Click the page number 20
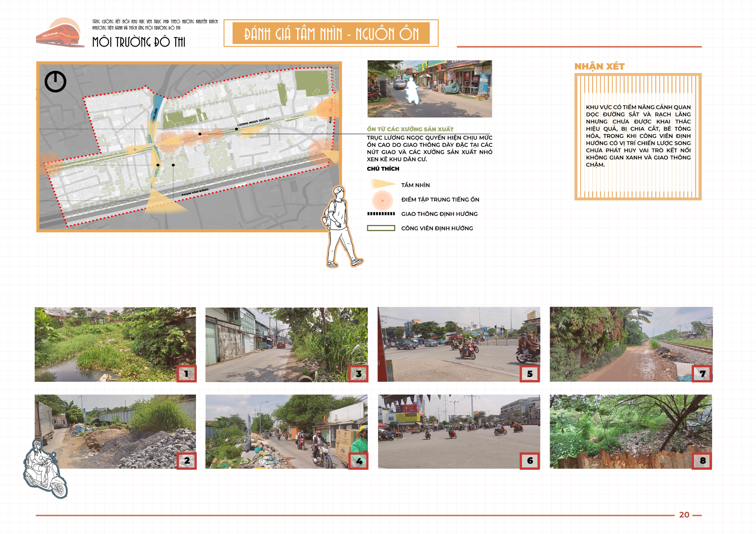 point(684,515)
